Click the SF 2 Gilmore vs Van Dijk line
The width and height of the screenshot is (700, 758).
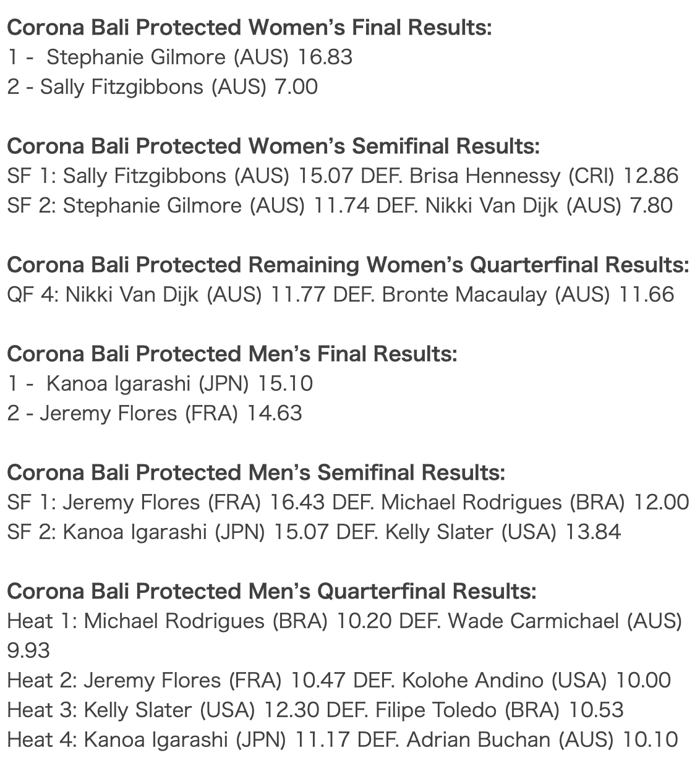coord(340,206)
